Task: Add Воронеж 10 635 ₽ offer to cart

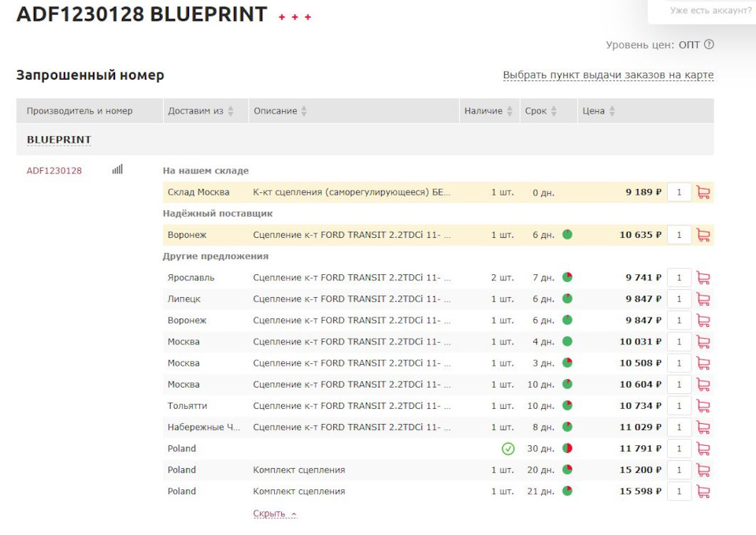Action: [x=703, y=235]
